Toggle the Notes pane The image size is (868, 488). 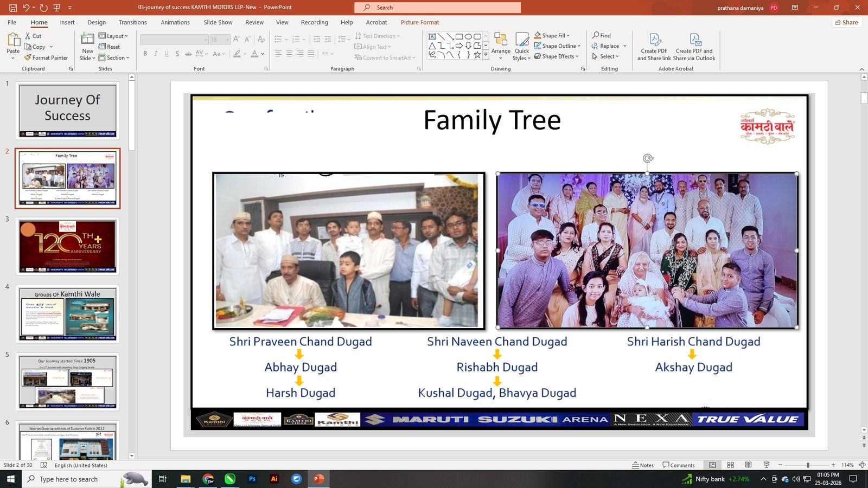click(643, 465)
